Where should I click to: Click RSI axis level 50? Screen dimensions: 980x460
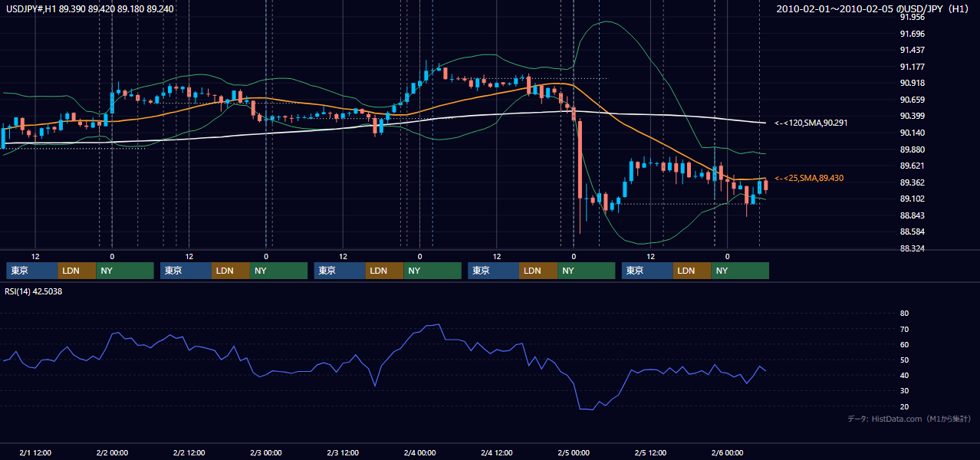(x=904, y=360)
